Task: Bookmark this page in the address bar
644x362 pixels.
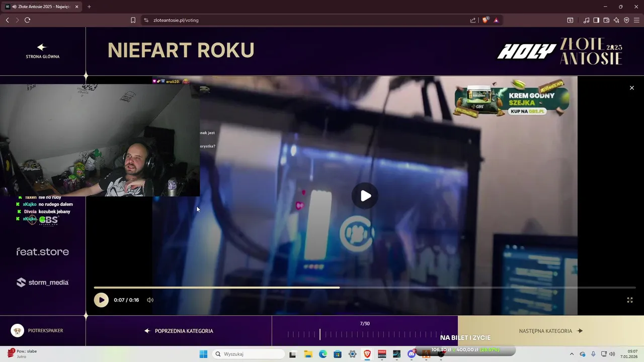Action: [x=133, y=20]
